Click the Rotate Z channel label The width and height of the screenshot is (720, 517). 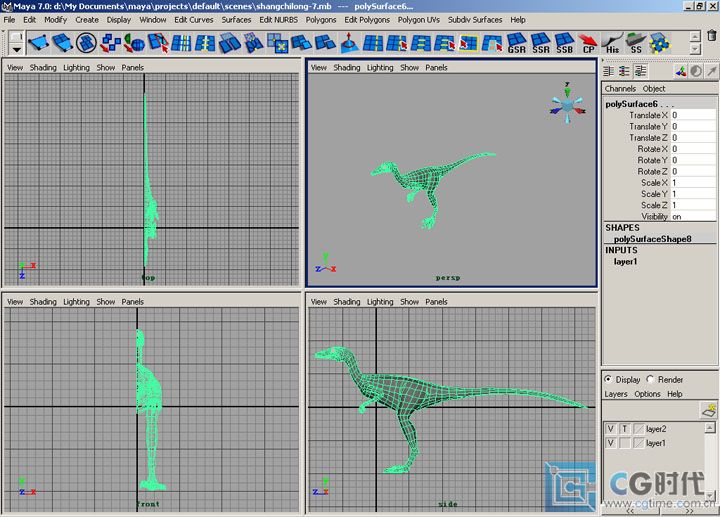[x=652, y=171]
